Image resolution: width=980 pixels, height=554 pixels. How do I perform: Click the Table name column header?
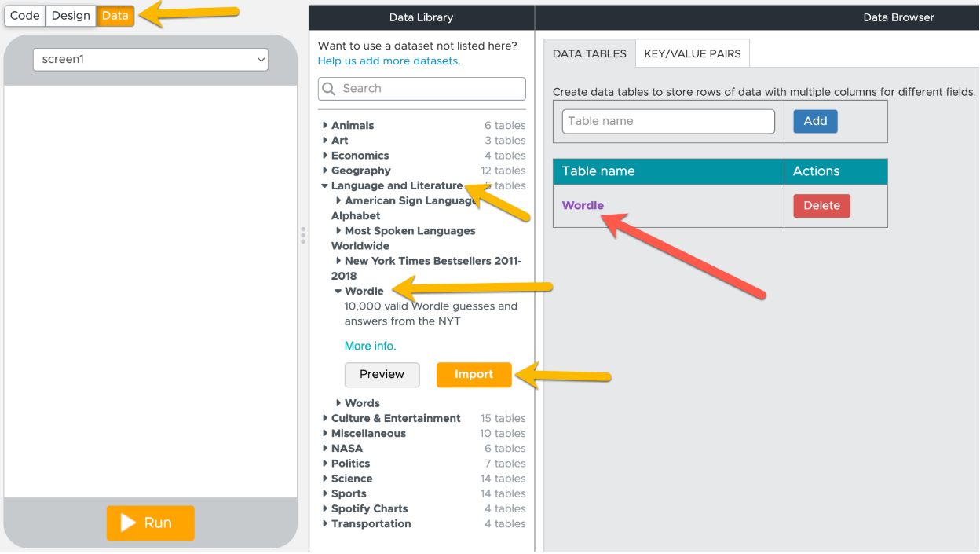668,171
